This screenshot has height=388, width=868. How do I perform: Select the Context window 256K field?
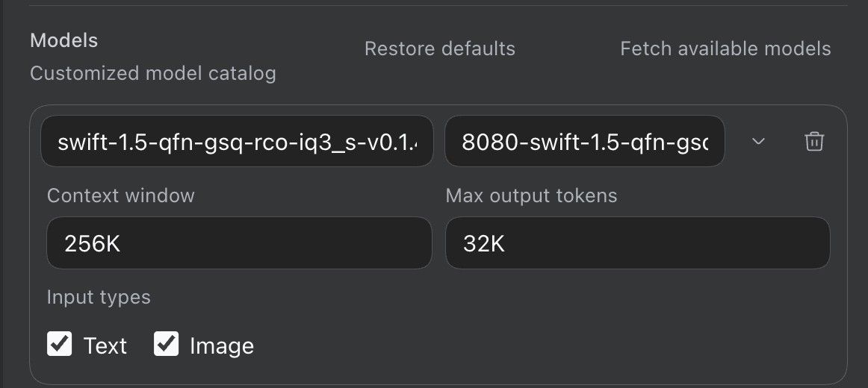(239, 243)
